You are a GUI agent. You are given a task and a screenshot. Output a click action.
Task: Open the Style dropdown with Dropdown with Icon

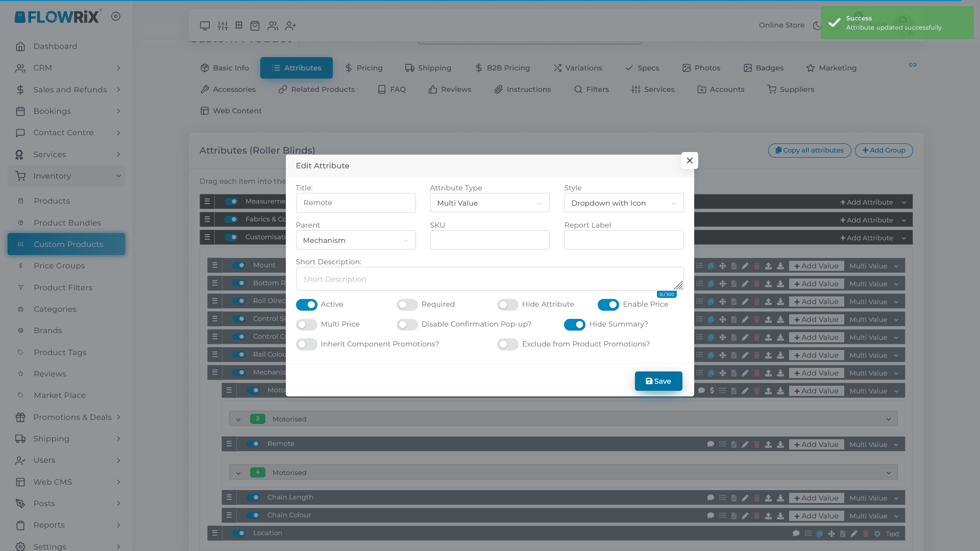coord(623,203)
